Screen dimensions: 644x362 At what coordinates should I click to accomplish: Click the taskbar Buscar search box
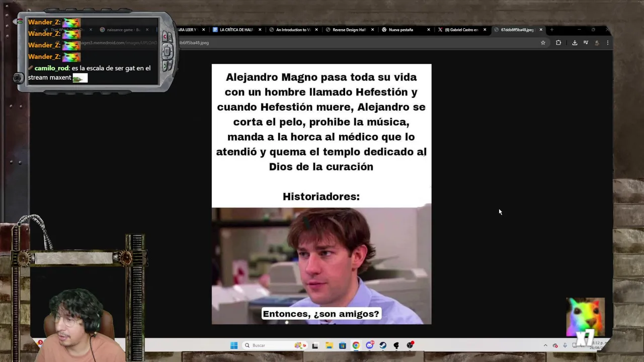point(276,345)
